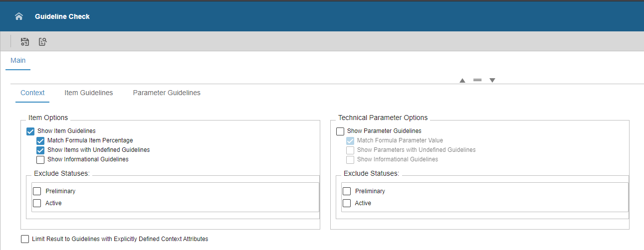This screenshot has width=644, height=250.
Task: Click the double-line splitter handle
Action: pos(477,80)
